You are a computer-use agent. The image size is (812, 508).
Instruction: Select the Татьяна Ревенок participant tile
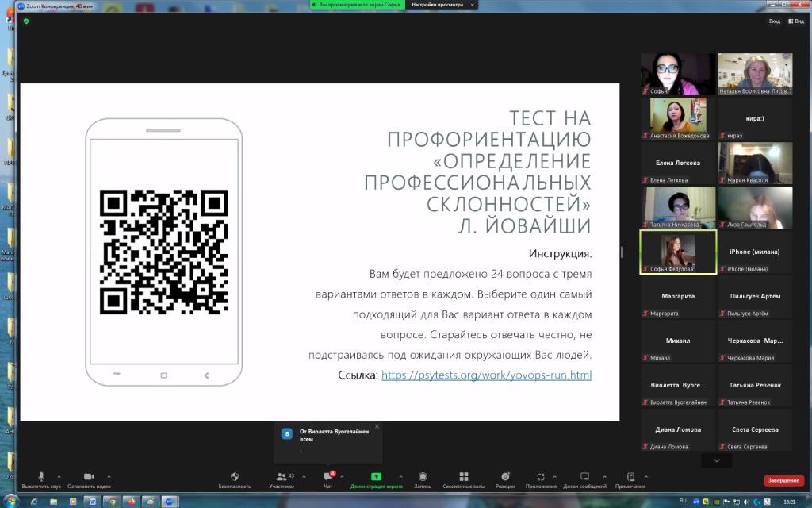tap(755, 385)
